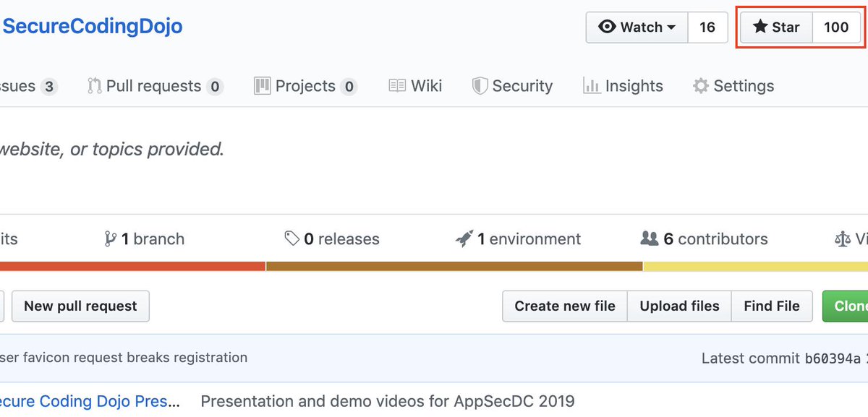Click the Security shield icon
The width and height of the screenshot is (868, 417).
(480, 86)
